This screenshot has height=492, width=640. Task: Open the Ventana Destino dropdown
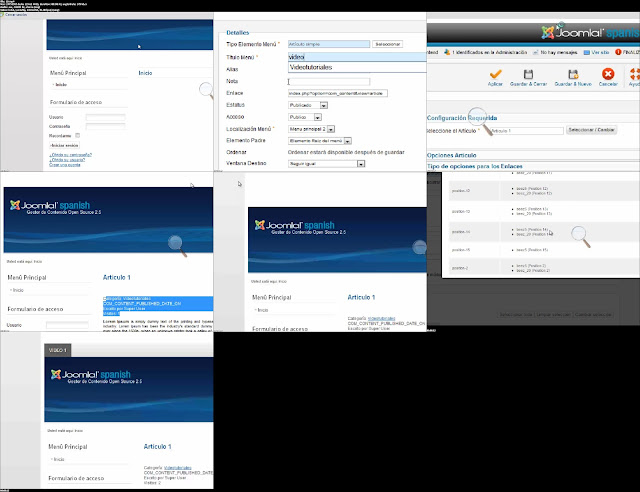tap(327, 164)
